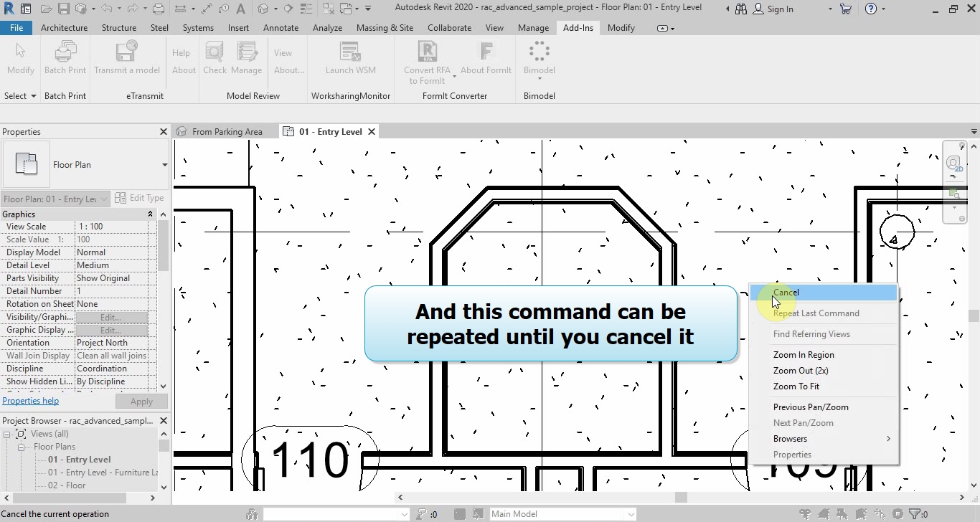Click the Edit Type button
Image resolution: width=980 pixels, height=522 pixels.
[x=139, y=198]
